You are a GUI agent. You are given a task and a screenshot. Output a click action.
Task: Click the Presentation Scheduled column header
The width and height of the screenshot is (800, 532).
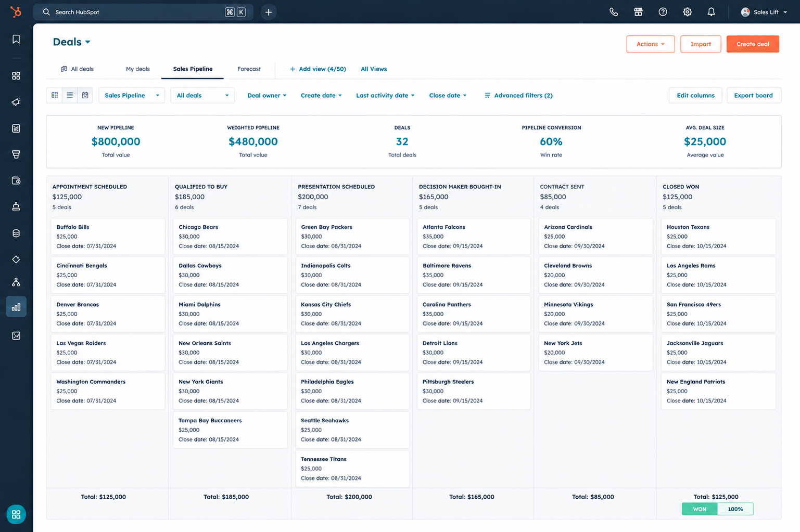[336, 187]
